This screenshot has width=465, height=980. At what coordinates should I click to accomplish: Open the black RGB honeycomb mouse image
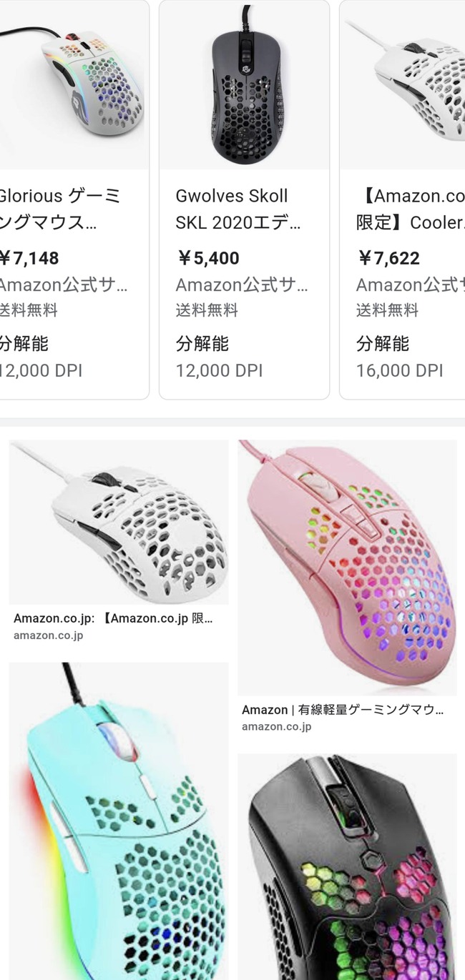point(347,867)
